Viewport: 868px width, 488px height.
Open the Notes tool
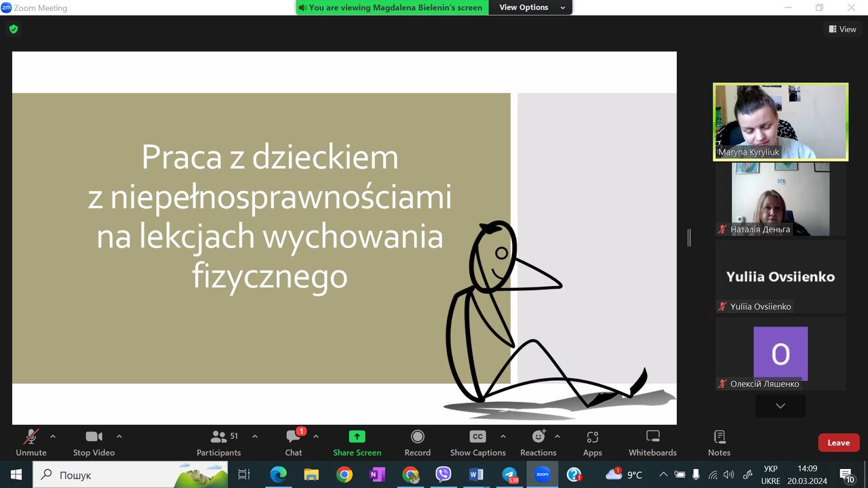(x=719, y=443)
